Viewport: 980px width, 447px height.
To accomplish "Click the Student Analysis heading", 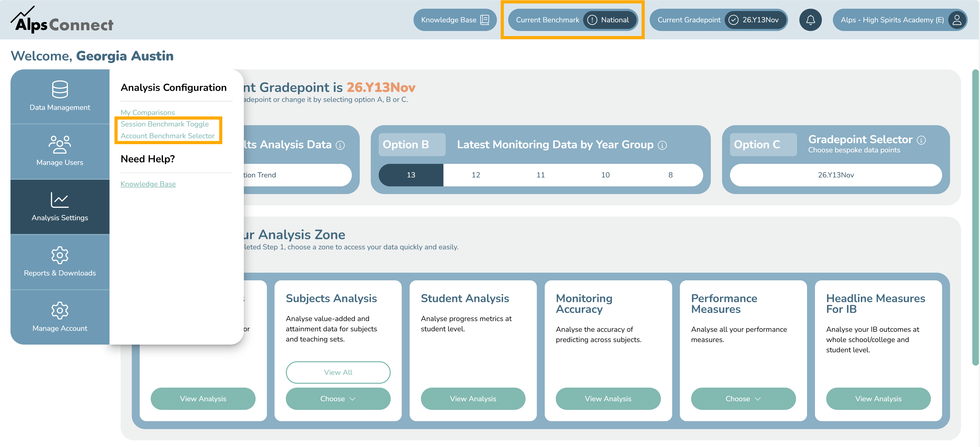I will 464,299.
